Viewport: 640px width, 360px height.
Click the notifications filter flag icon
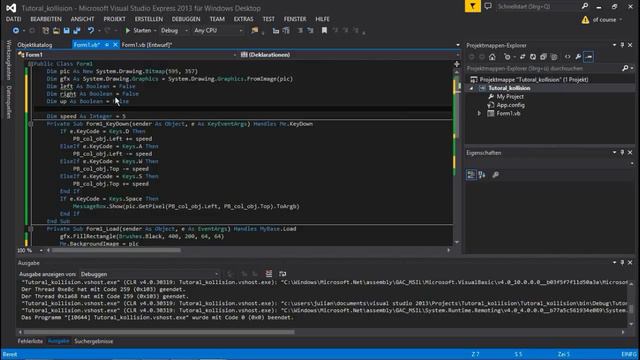(x=472, y=6)
